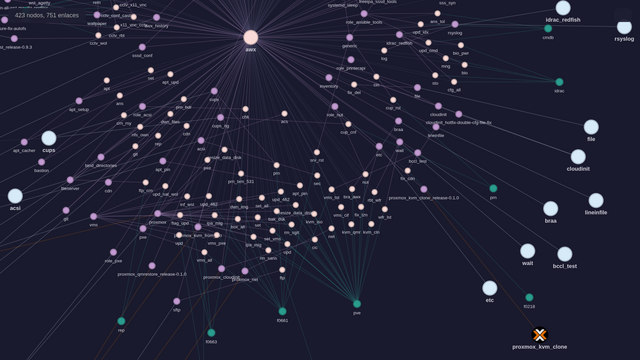Viewport: 640px width, 360px height.
Task: Select the green cmdb node
Action: [548, 28]
